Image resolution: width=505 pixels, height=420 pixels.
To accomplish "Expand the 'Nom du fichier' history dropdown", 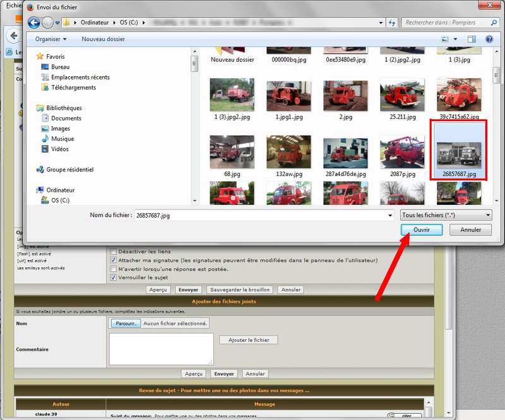I will click(389, 216).
